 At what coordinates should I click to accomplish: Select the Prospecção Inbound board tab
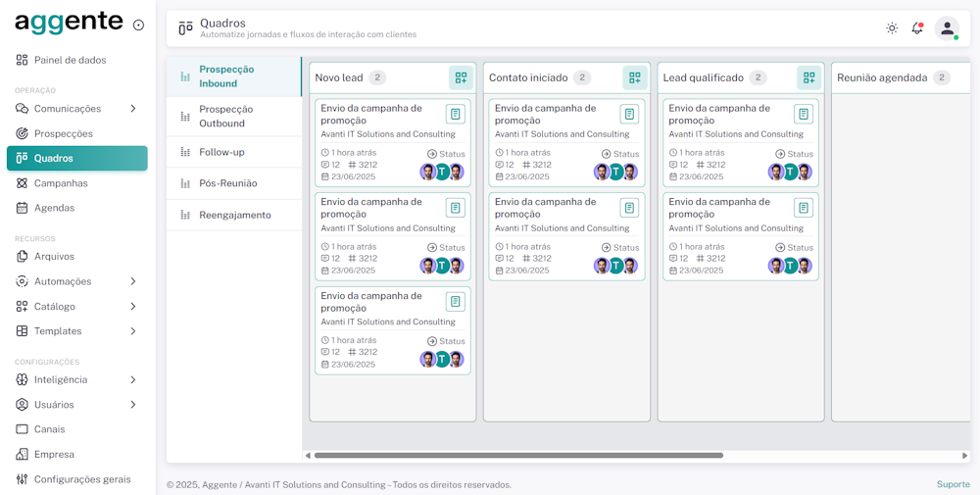coord(234,76)
